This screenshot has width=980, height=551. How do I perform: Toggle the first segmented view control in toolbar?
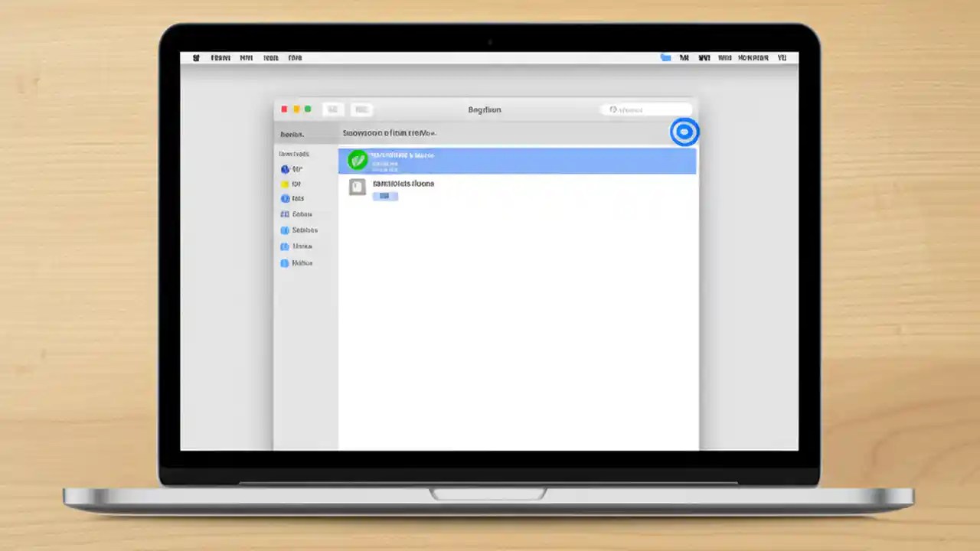[x=332, y=109]
